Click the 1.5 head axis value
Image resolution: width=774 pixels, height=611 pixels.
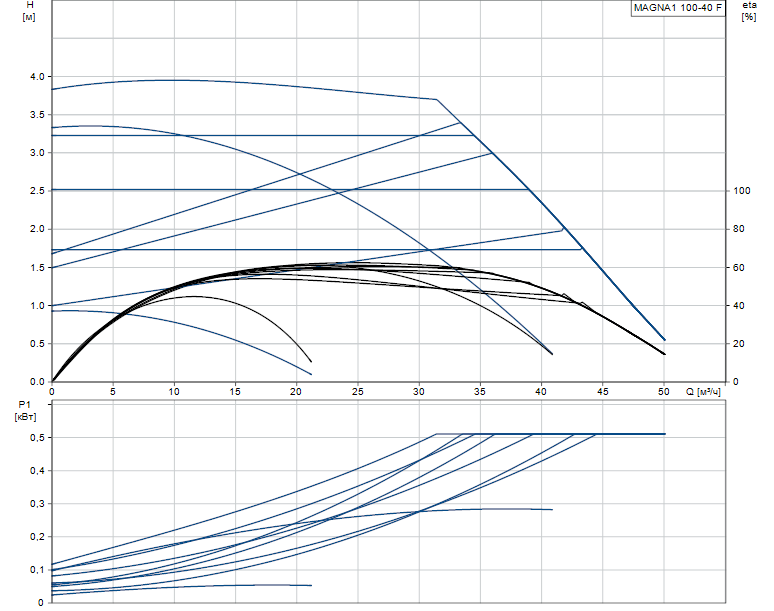pos(37,267)
